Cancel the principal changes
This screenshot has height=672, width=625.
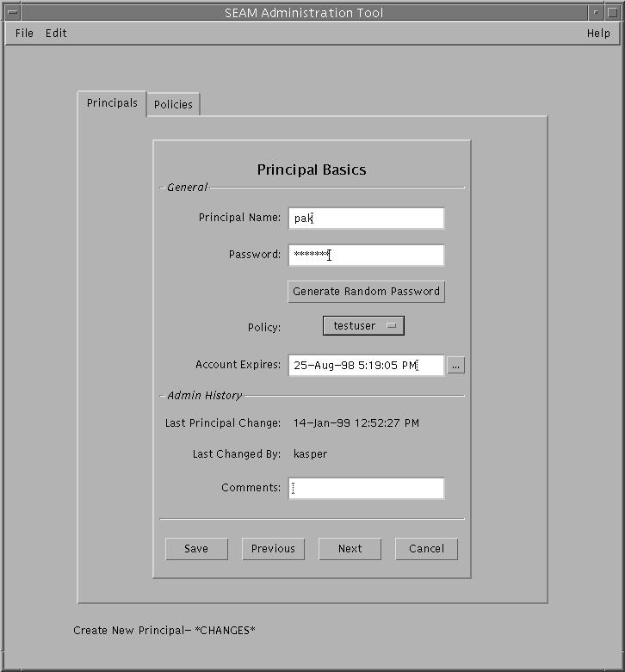426,549
